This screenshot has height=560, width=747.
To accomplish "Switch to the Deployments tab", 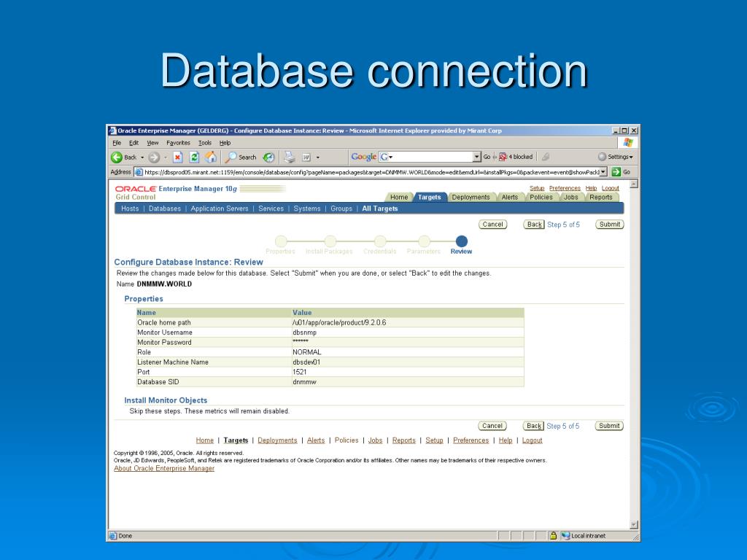I will (x=471, y=197).
